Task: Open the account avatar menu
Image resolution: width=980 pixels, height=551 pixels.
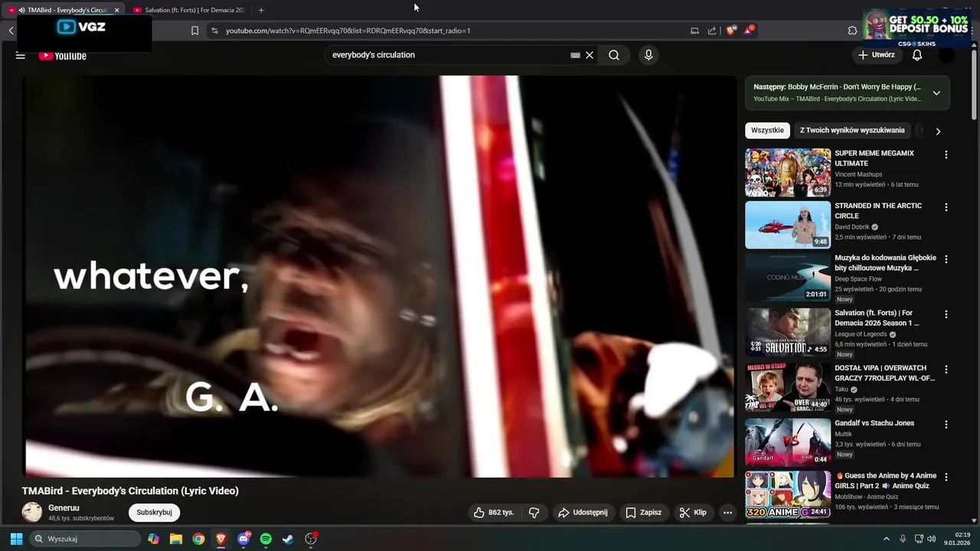Action: [x=947, y=55]
